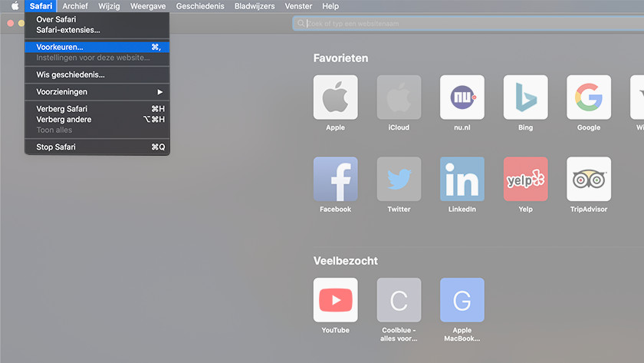Open the Apple MacBook frequently visited tile
Screen dimensions: 644x363
coord(462,300)
